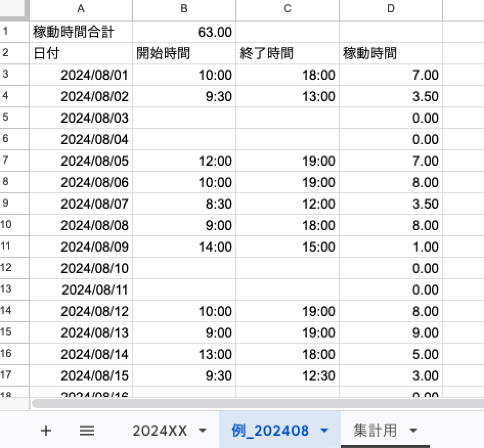
Task: Select column B header
Action: click(184, 9)
